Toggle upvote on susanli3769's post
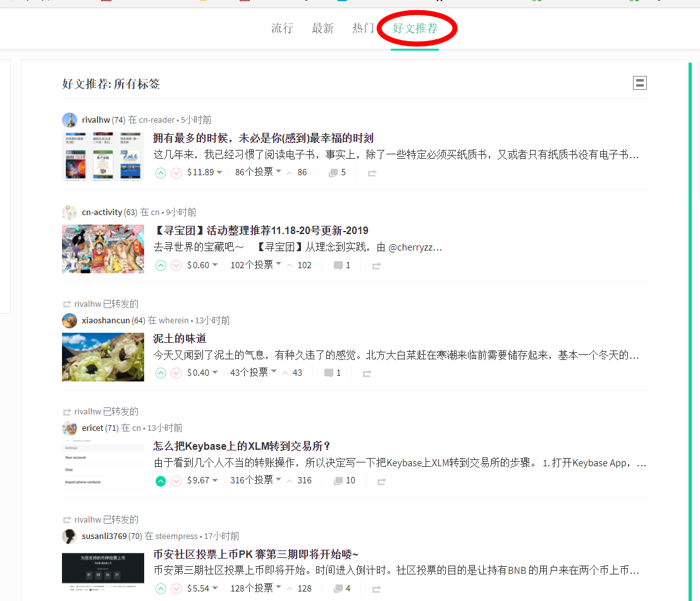700x601 pixels. coord(160,588)
